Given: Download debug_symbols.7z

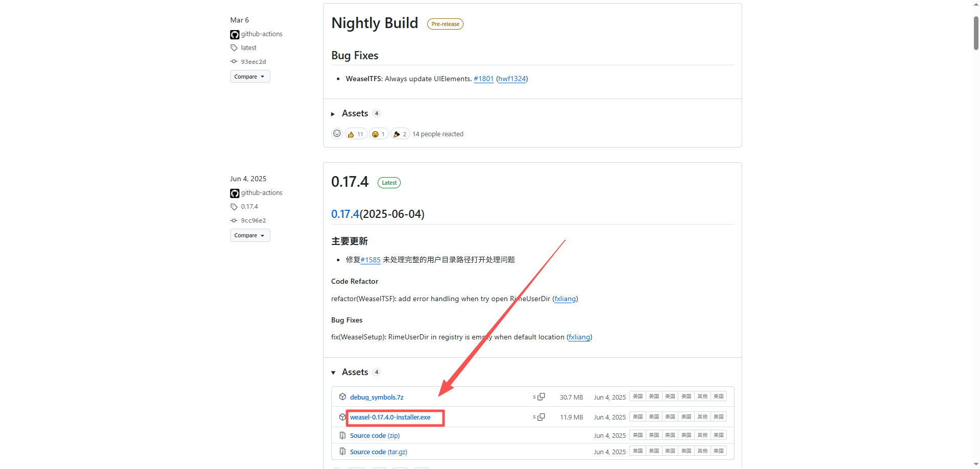Looking at the screenshot, I should (x=377, y=397).
